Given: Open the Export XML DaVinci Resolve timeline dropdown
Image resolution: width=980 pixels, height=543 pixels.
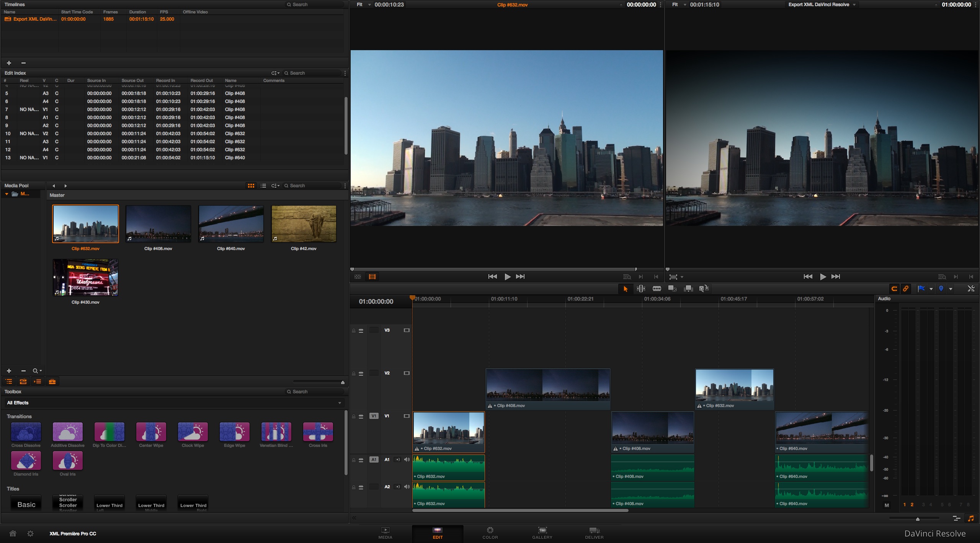Looking at the screenshot, I should [822, 5].
